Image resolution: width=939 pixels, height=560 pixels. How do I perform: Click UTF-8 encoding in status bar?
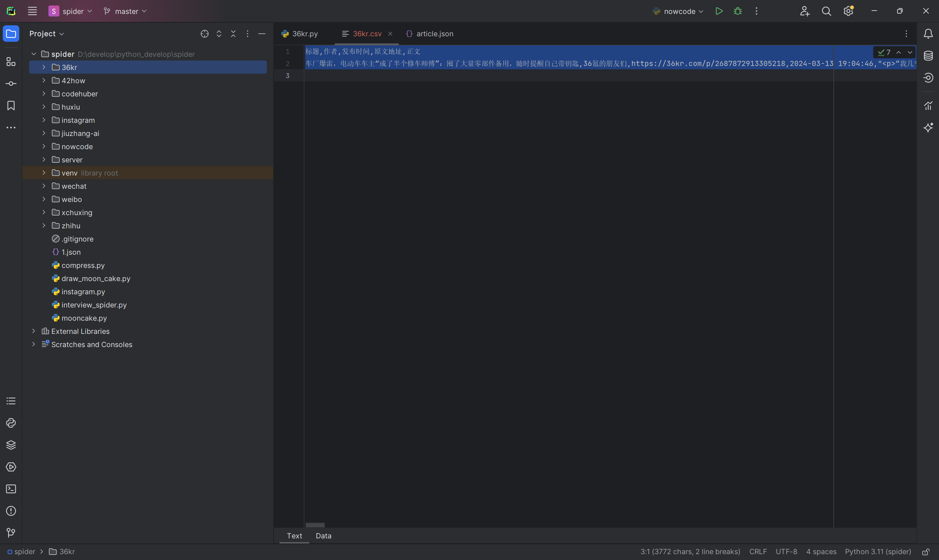tap(786, 551)
